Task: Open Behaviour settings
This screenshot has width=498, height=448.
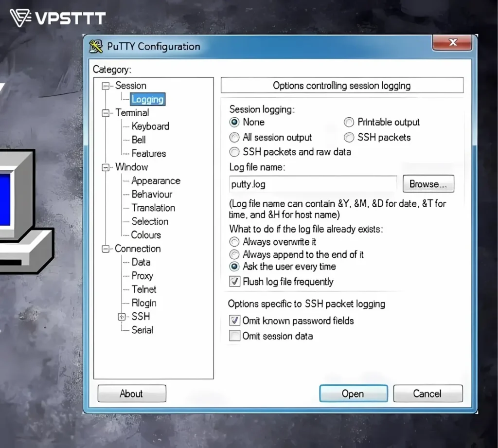Action: (x=152, y=194)
